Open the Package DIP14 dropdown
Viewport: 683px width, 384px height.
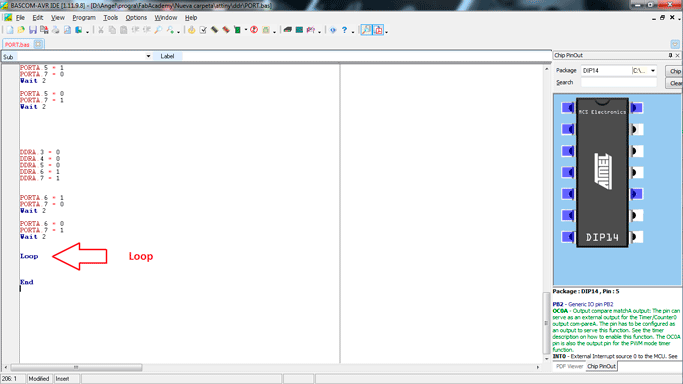653,71
